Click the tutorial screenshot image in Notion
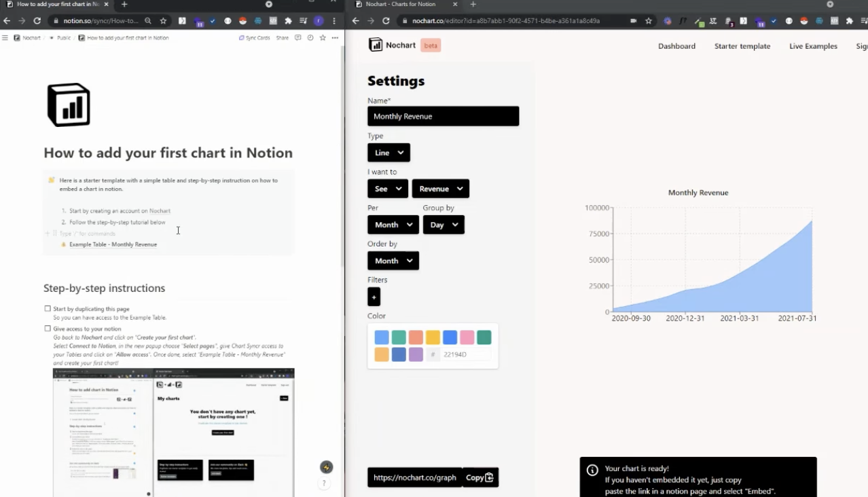This screenshot has height=497, width=868. point(174,432)
